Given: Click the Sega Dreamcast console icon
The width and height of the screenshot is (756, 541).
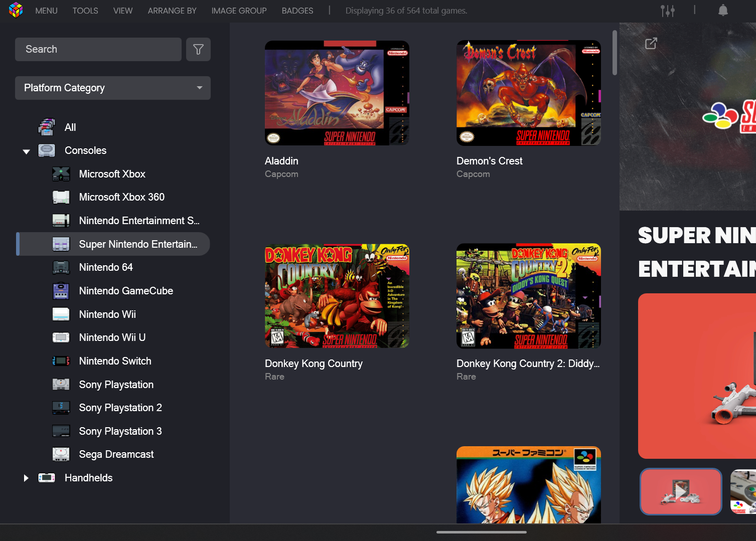Looking at the screenshot, I should [x=61, y=454].
